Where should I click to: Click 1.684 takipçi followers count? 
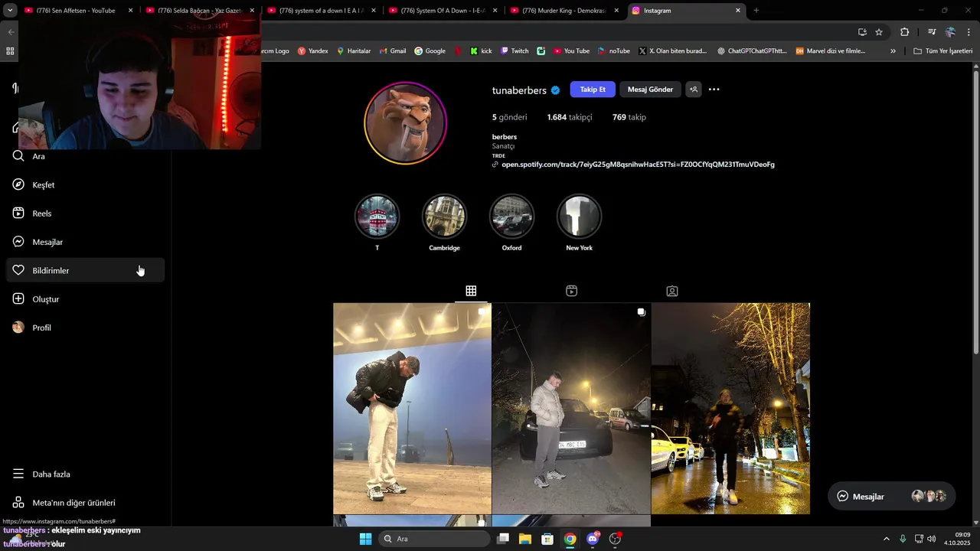point(570,117)
